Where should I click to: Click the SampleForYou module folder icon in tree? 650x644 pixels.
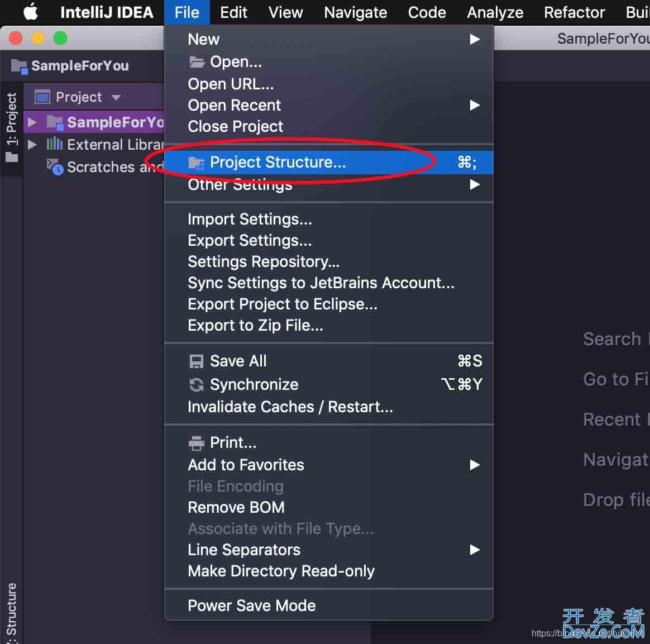tap(55, 123)
